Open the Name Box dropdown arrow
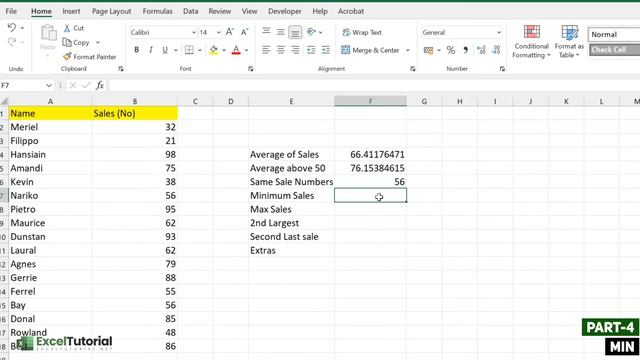This screenshot has width=640, height=360. tap(49, 85)
